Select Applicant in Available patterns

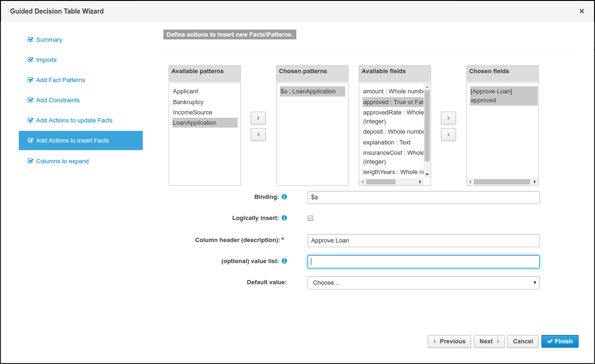tap(185, 91)
